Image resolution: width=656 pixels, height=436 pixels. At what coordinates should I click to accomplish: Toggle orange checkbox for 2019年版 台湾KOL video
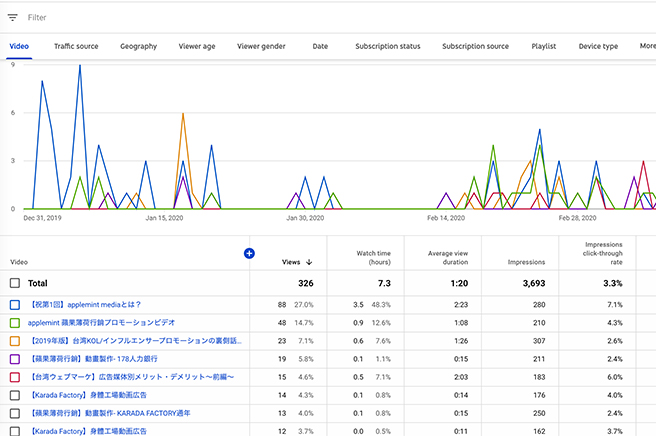[x=15, y=341]
